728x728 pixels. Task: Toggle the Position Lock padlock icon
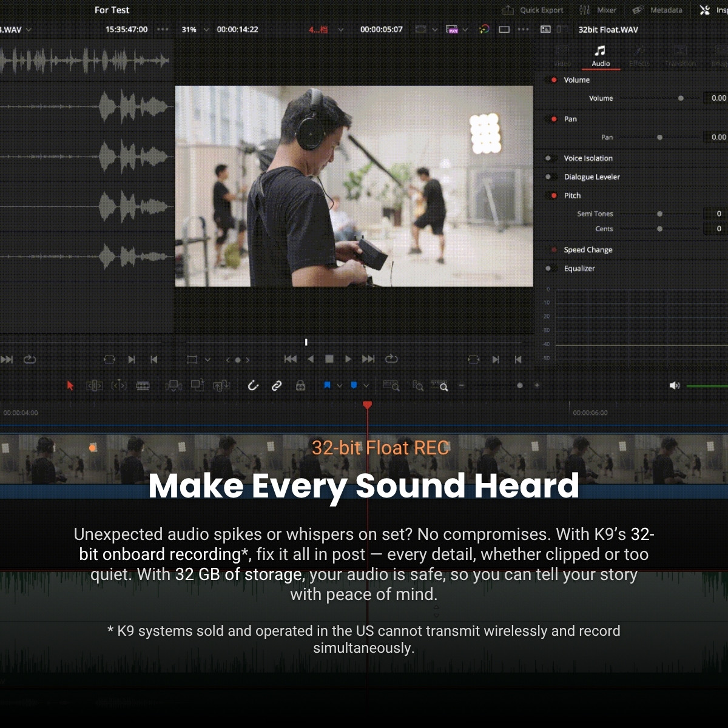click(300, 386)
